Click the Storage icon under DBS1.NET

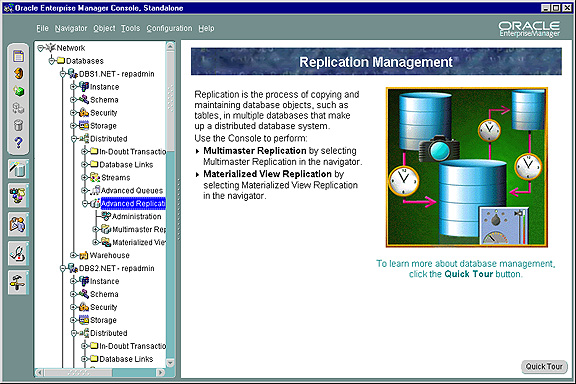click(x=84, y=126)
